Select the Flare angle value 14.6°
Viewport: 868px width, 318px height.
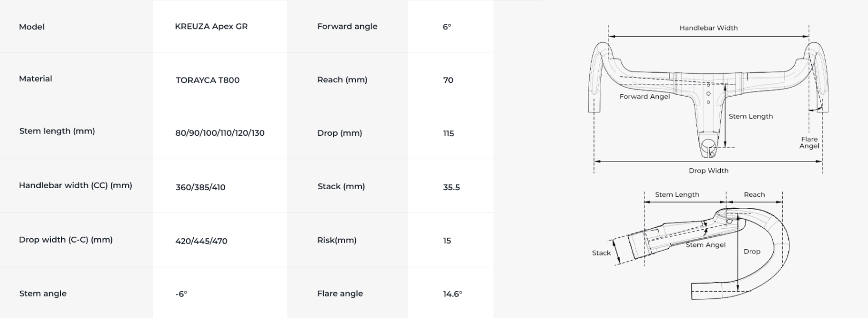(452, 294)
